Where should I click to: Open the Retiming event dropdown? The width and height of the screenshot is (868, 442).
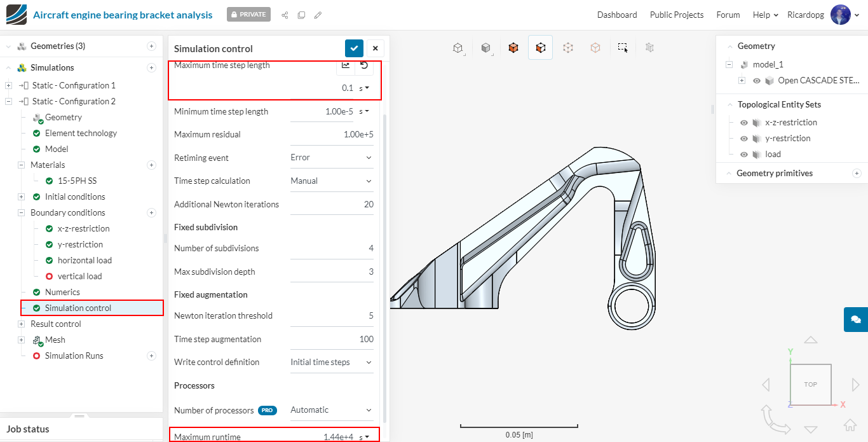point(332,157)
